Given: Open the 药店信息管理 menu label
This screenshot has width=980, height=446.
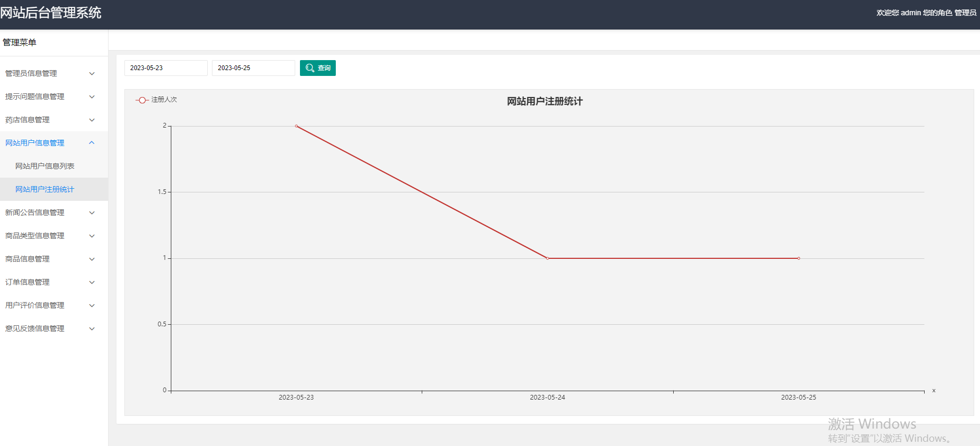Looking at the screenshot, I should (x=27, y=120).
